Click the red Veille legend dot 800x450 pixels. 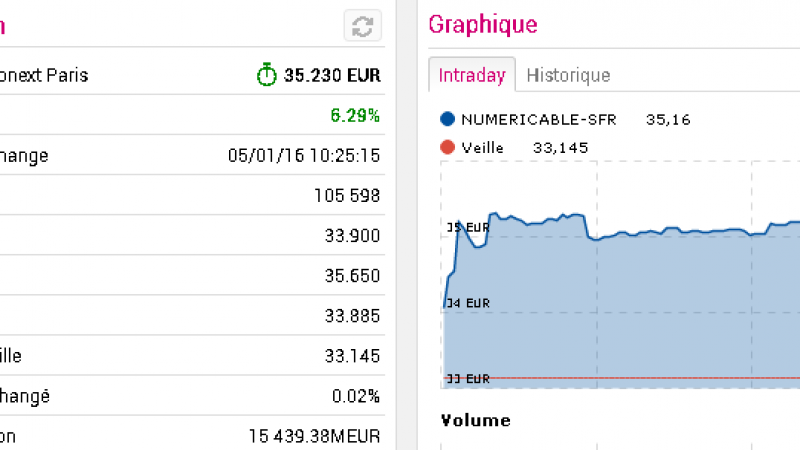[x=447, y=148]
